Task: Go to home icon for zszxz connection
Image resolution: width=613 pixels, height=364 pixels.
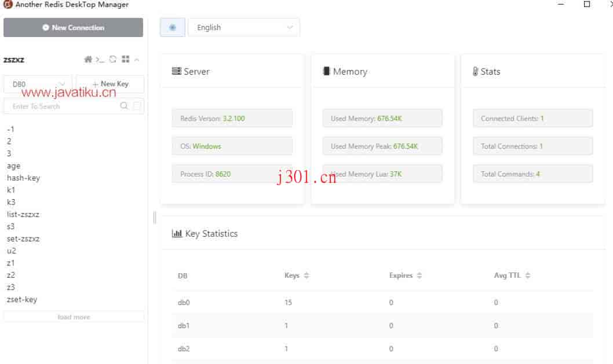Action: [88, 60]
